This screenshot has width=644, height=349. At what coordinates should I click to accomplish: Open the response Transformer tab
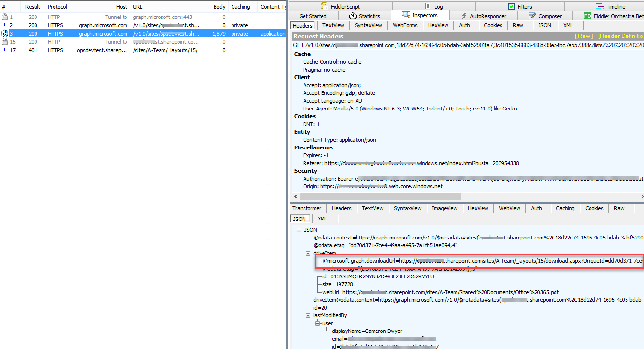[x=307, y=208]
